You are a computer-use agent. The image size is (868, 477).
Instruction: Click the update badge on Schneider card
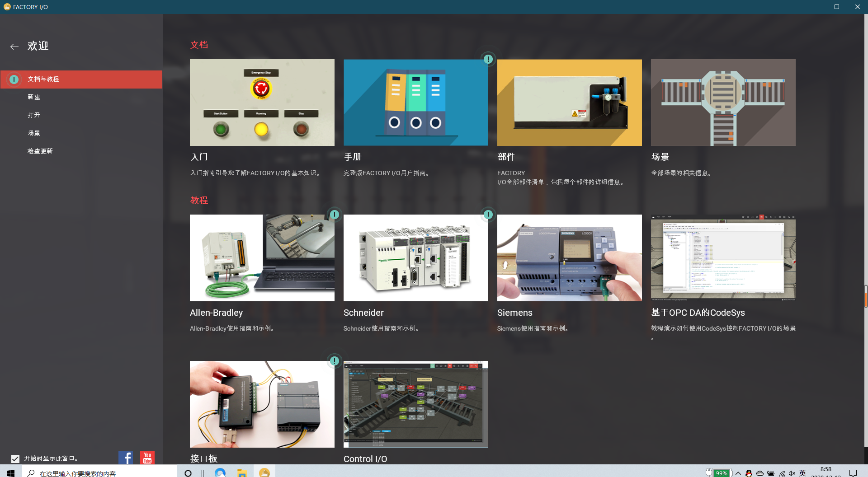point(488,215)
